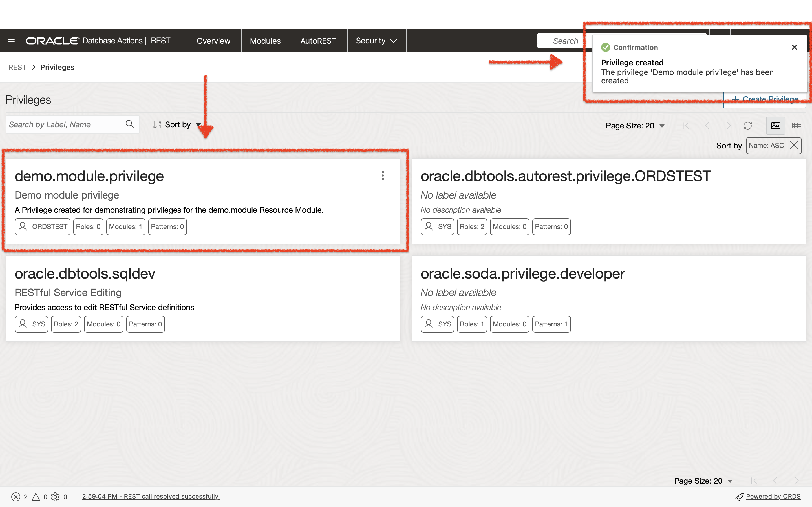Screen dimensions: 812x507
Task: Open the AutoREST tab
Action: coord(318,41)
